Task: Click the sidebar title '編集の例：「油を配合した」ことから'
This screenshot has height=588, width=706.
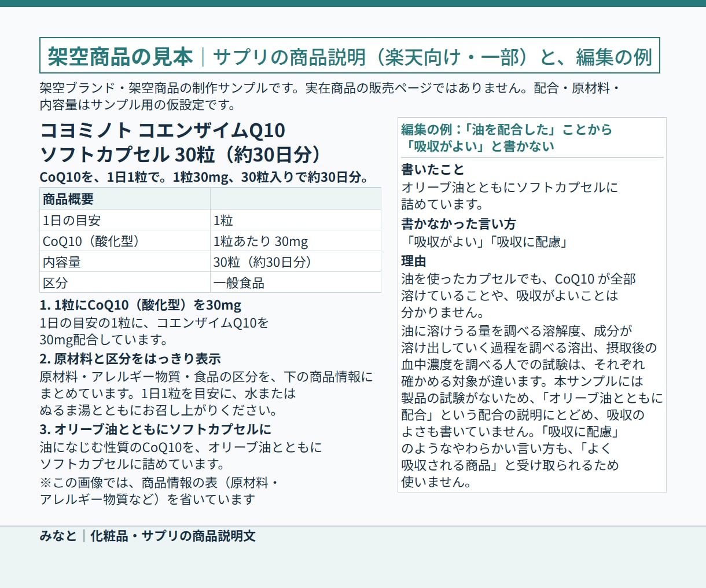Action: point(507,130)
